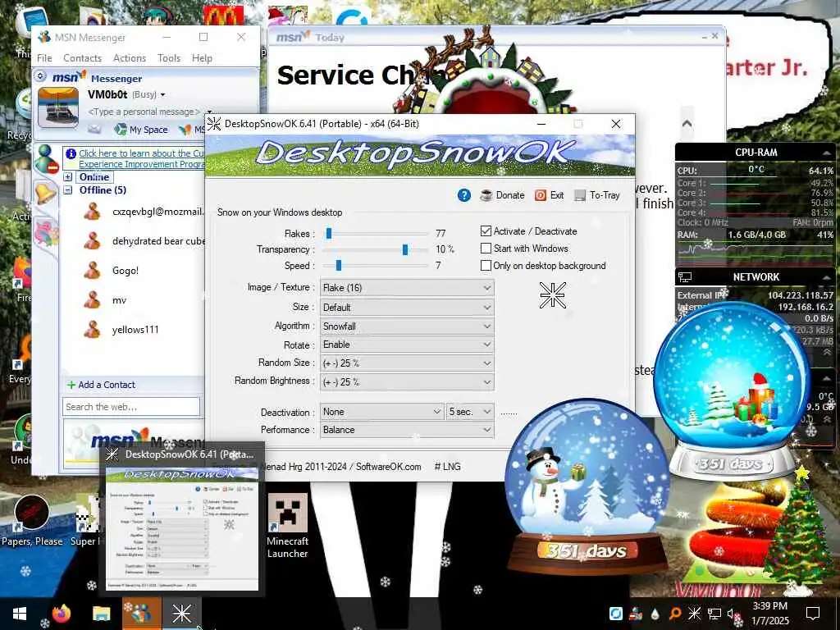Open the Rotate dropdown set to Enable
The image size is (840, 630).
pos(407,345)
